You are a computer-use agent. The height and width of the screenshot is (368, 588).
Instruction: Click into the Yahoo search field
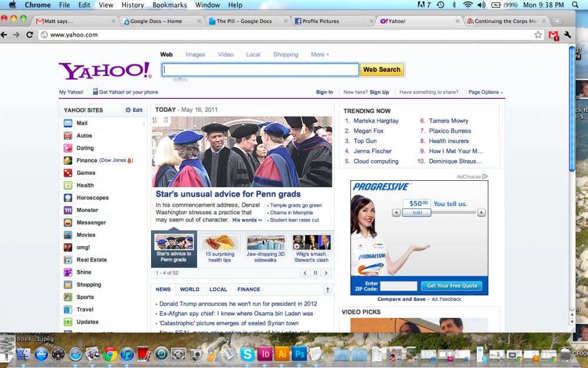tap(260, 69)
